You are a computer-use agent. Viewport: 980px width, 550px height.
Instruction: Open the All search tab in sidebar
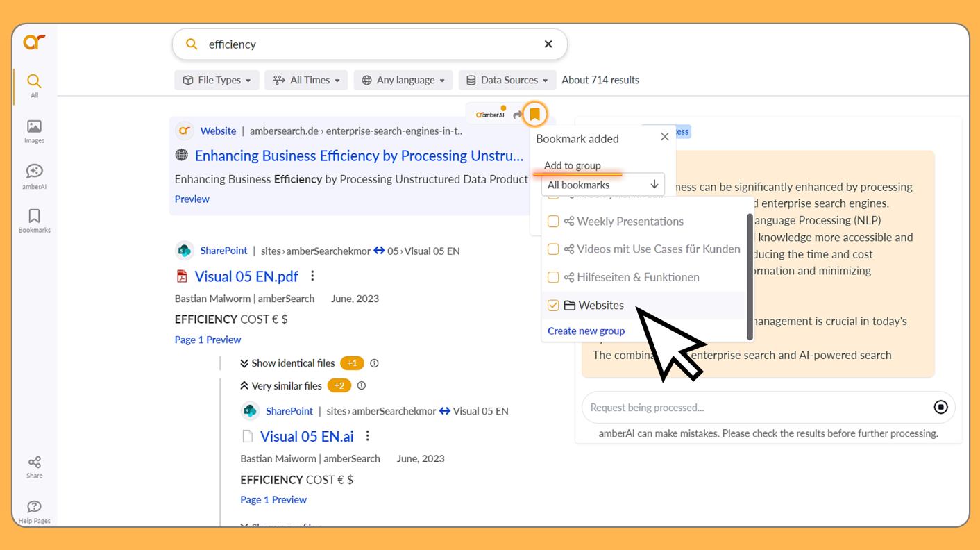[34, 85]
